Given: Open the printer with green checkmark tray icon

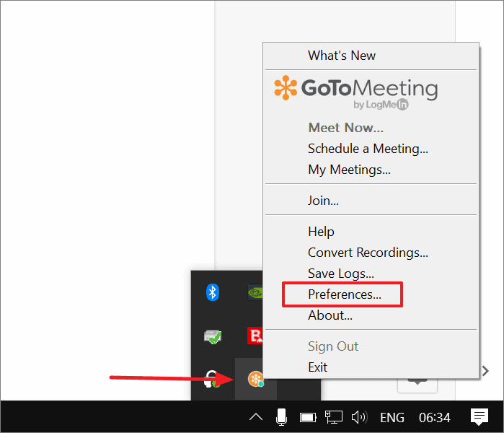Looking at the screenshot, I should coord(213,336).
